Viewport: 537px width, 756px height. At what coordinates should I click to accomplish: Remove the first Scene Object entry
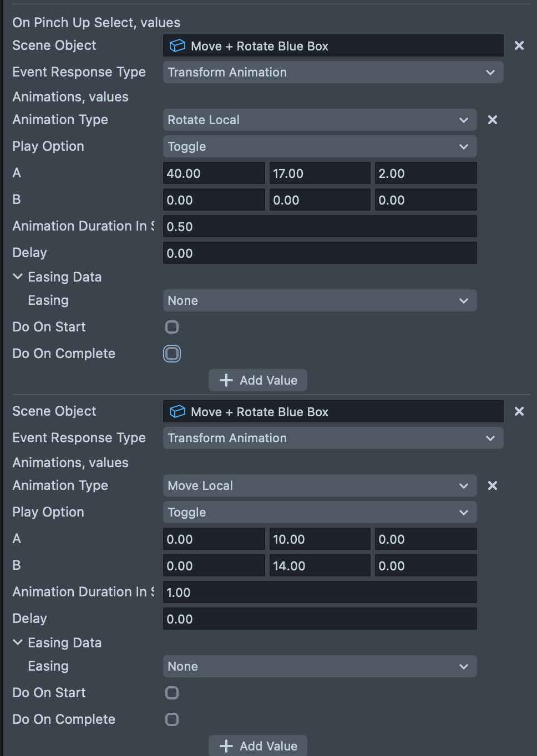tap(519, 45)
